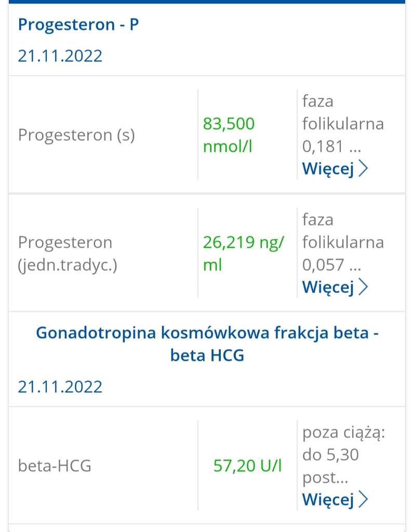Tap the blue bar at the top
Screen dimensions: 414x532
point(207,2)
